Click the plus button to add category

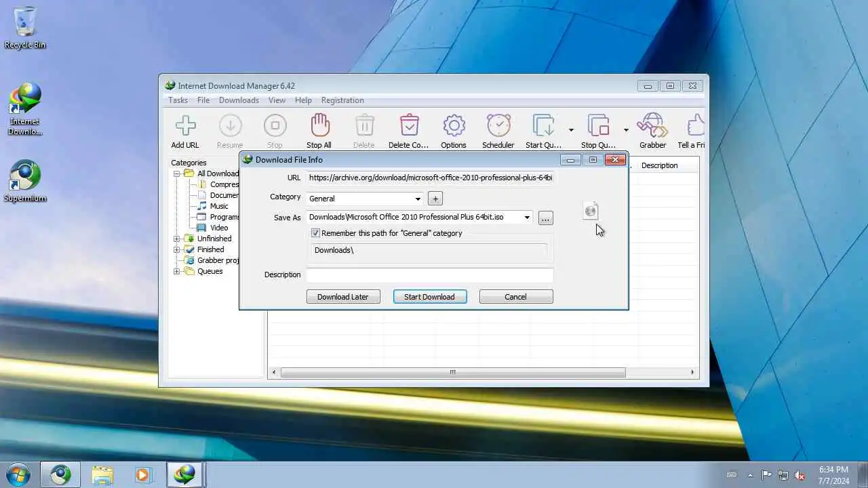(x=435, y=199)
